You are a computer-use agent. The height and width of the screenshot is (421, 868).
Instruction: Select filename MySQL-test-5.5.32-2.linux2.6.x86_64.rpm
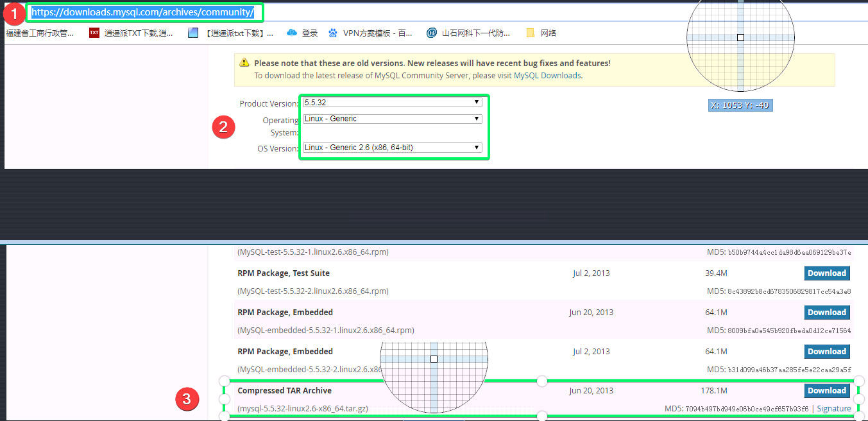pos(313,291)
